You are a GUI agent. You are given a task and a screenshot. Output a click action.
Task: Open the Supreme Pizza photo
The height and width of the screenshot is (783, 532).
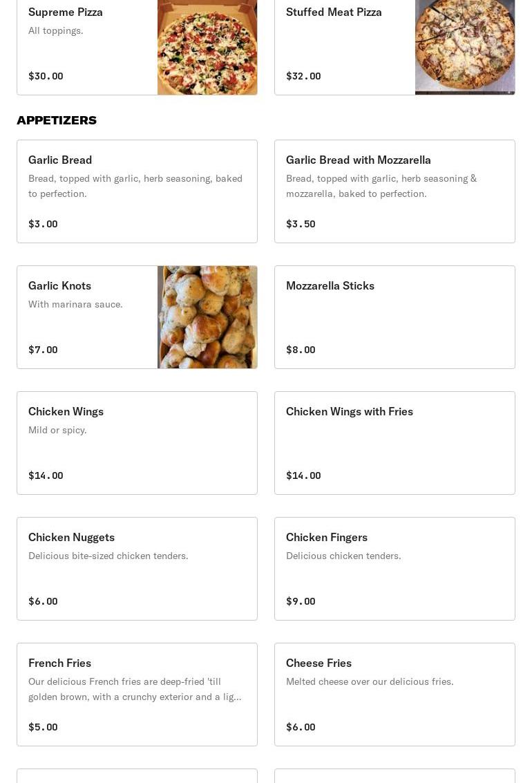pos(207,47)
